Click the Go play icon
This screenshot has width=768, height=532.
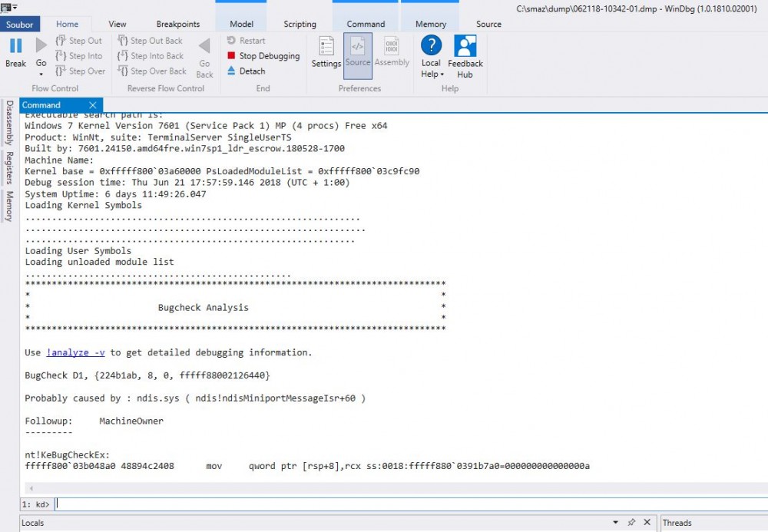click(41, 46)
